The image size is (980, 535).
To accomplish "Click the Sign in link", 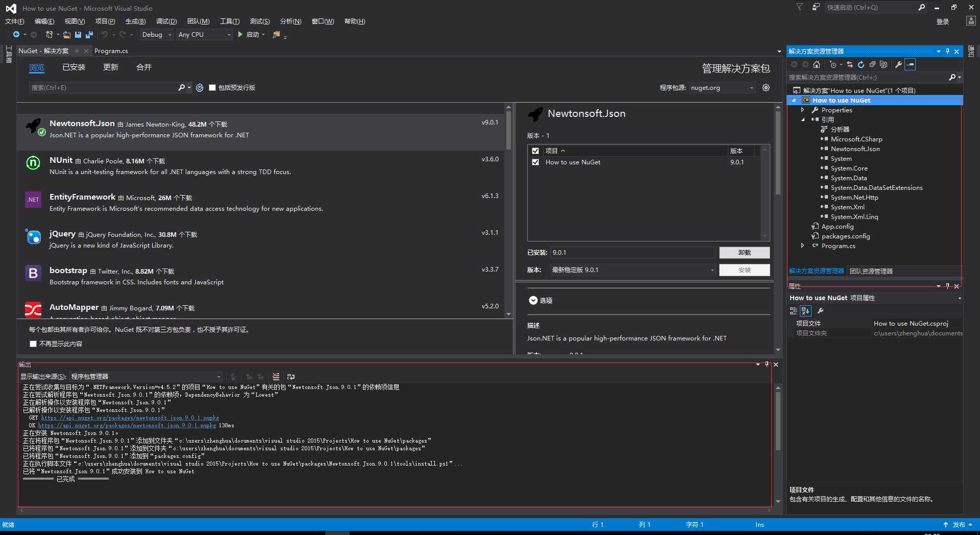I will (942, 21).
